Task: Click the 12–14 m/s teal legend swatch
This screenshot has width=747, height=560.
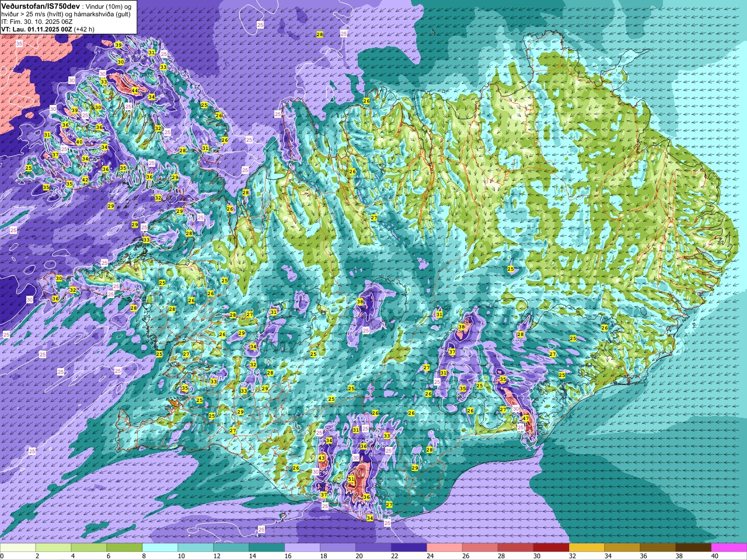Action: pyautogui.click(x=231, y=548)
